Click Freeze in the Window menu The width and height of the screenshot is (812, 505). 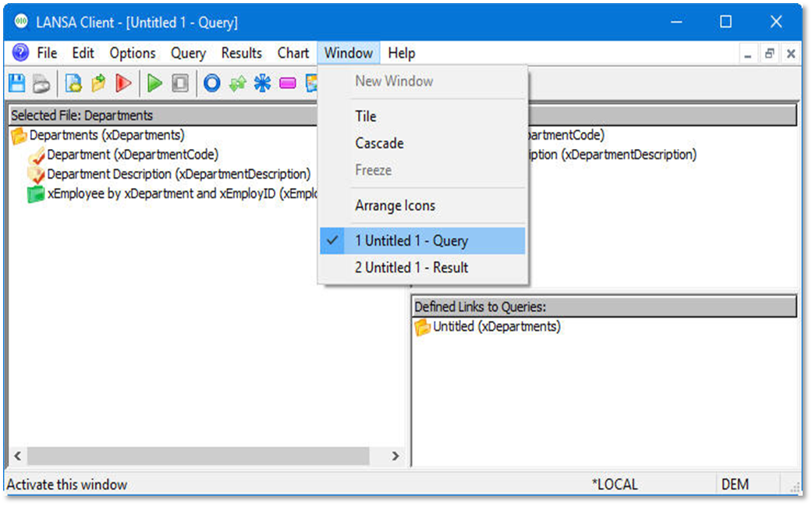click(x=423, y=170)
